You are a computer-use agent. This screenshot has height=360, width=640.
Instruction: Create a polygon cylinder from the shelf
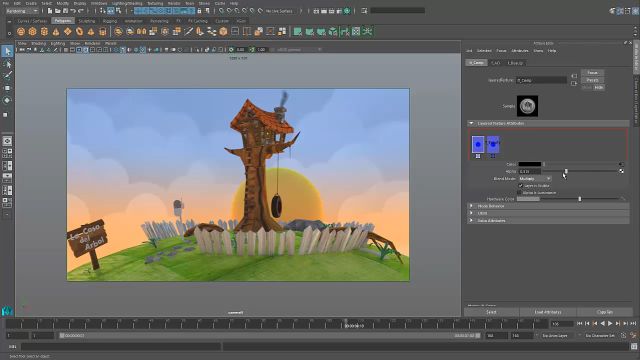(x=44, y=31)
